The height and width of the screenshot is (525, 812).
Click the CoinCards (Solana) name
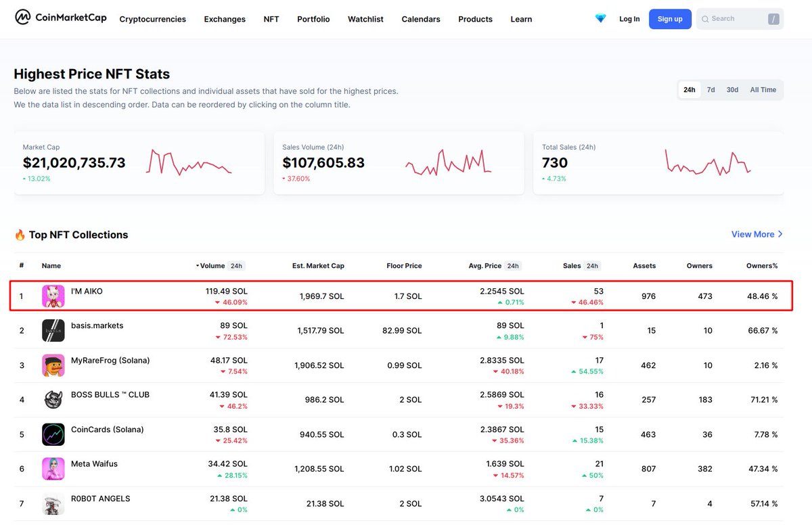click(108, 430)
